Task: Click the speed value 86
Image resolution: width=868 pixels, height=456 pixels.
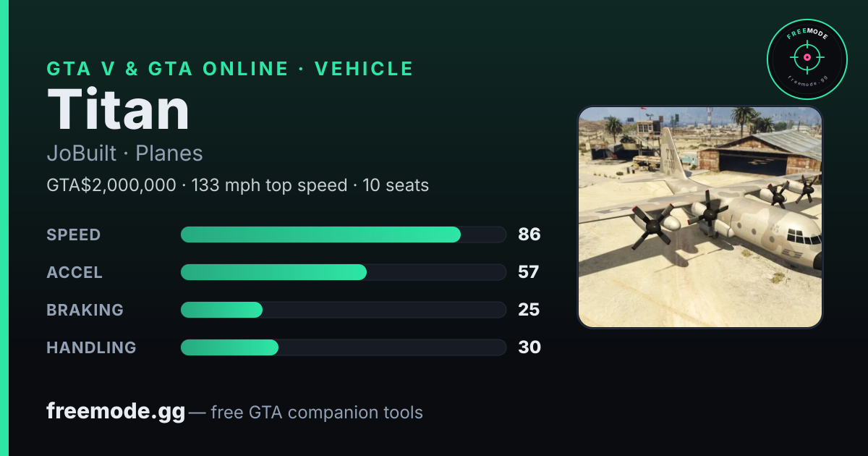Action: click(529, 235)
